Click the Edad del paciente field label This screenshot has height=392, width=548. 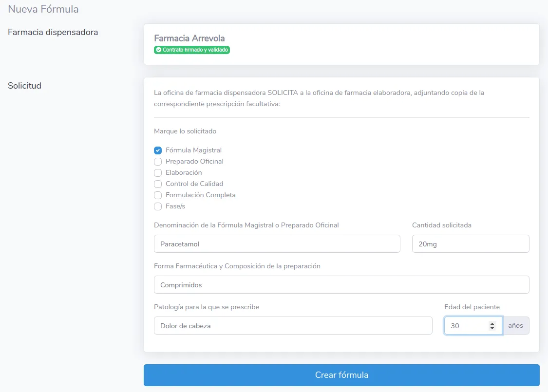[x=472, y=307]
